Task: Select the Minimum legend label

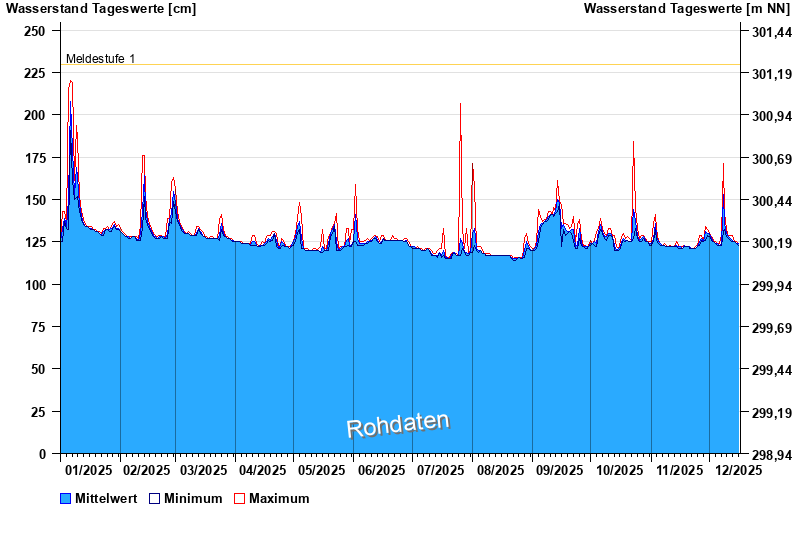Action: tap(193, 498)
